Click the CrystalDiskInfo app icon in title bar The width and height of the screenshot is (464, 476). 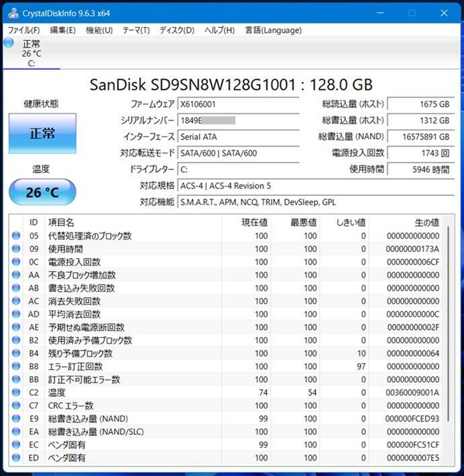click(13, 13)
